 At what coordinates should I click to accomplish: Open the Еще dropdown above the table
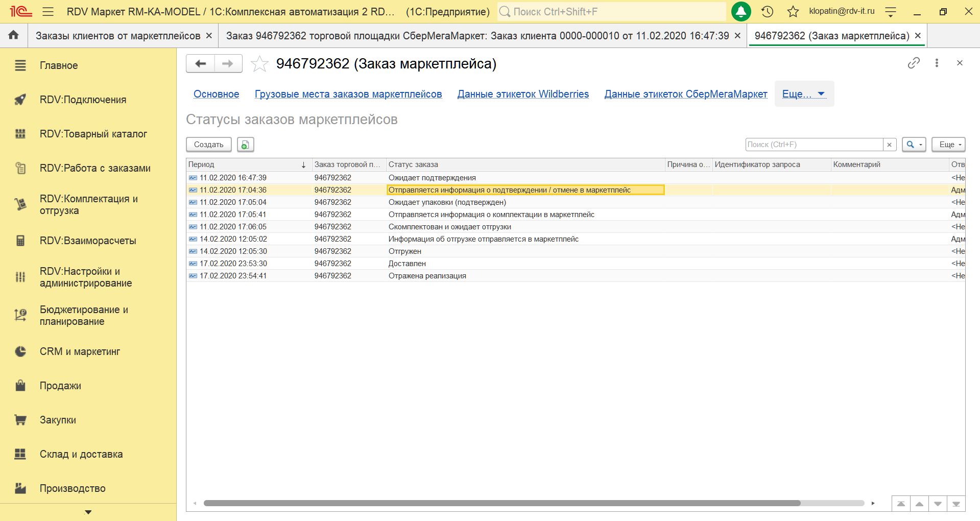[948, 145]
